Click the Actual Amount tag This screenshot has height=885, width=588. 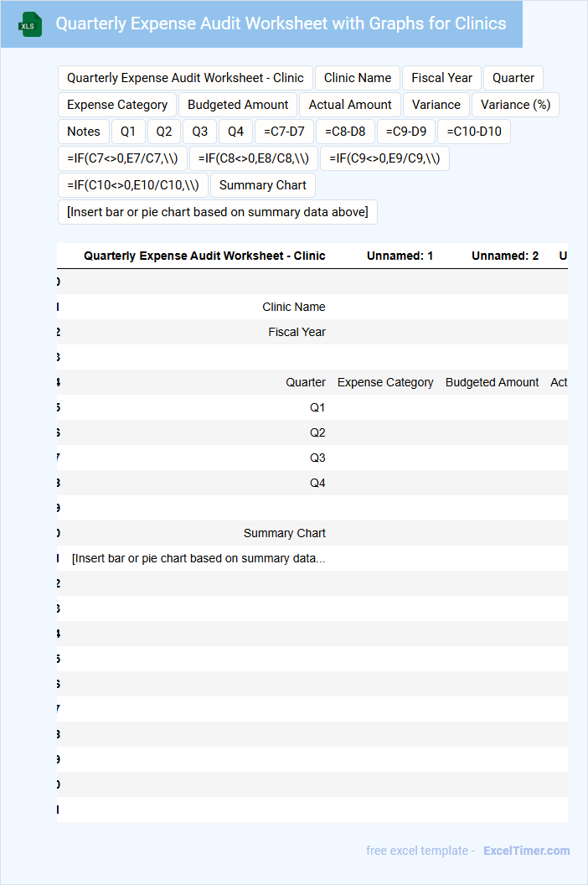point(350,105)
